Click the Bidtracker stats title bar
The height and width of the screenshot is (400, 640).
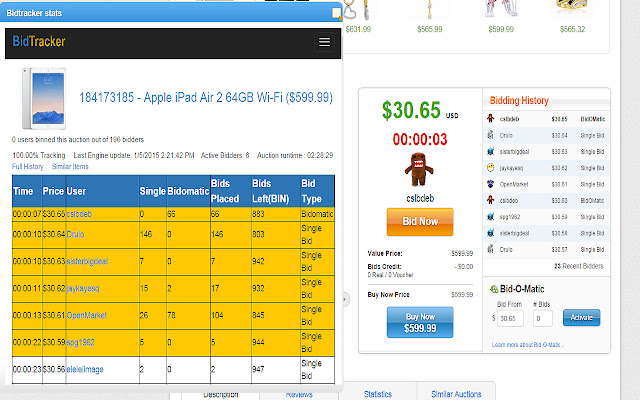171,13
